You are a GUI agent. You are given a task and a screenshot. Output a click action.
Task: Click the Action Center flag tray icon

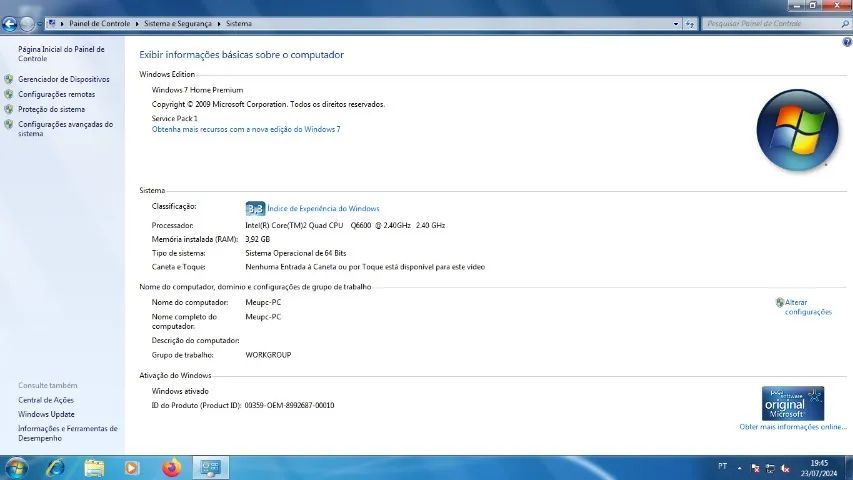click(755, 468)
